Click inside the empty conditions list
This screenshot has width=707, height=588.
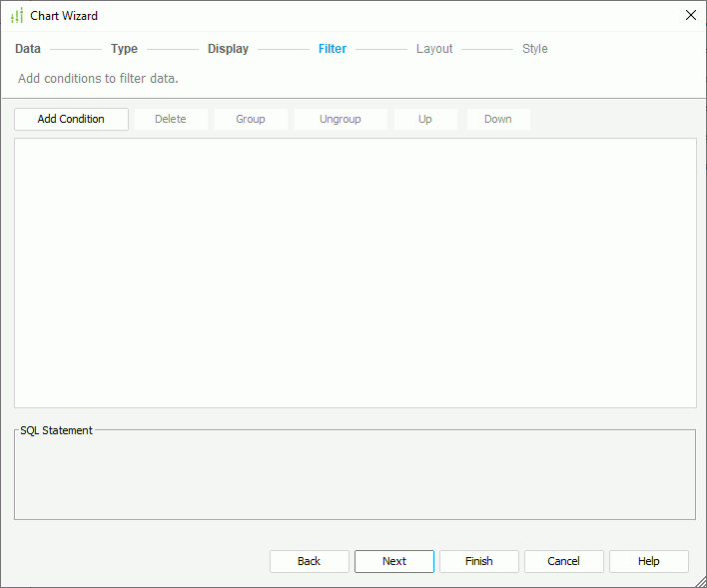[x=354, y=273]
